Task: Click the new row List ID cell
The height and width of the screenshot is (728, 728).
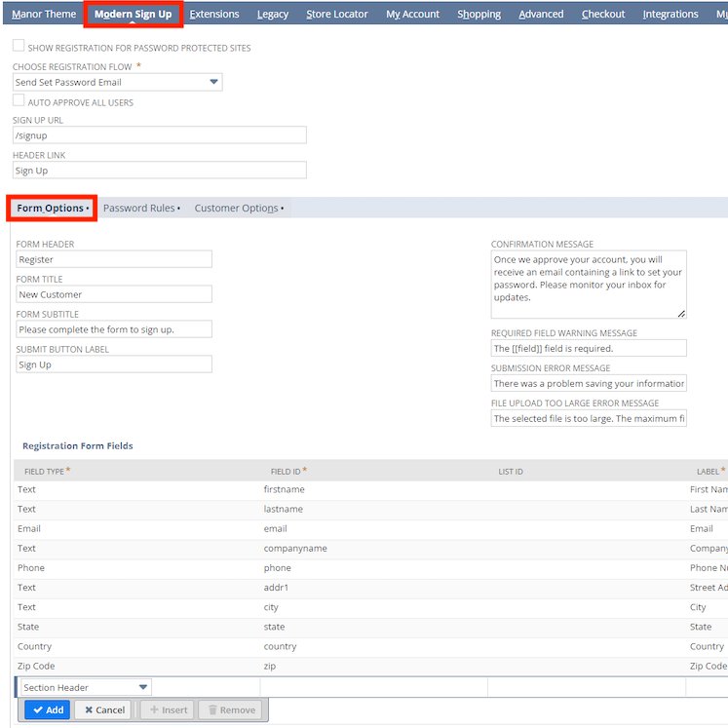Action: pyautogui.click(x=587, y=687)
